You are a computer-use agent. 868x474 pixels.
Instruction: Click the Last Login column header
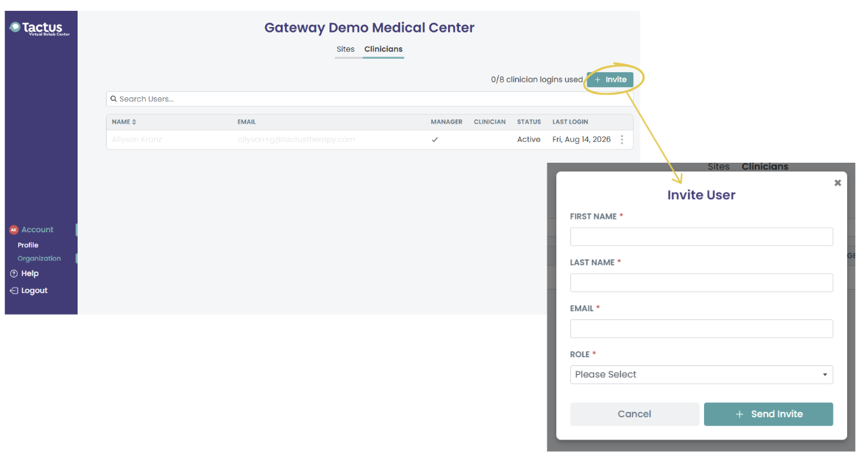point(570,122)
